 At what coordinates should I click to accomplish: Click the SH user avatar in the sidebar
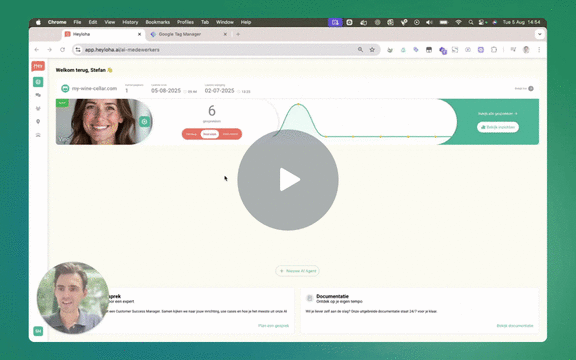coord(38,331)
